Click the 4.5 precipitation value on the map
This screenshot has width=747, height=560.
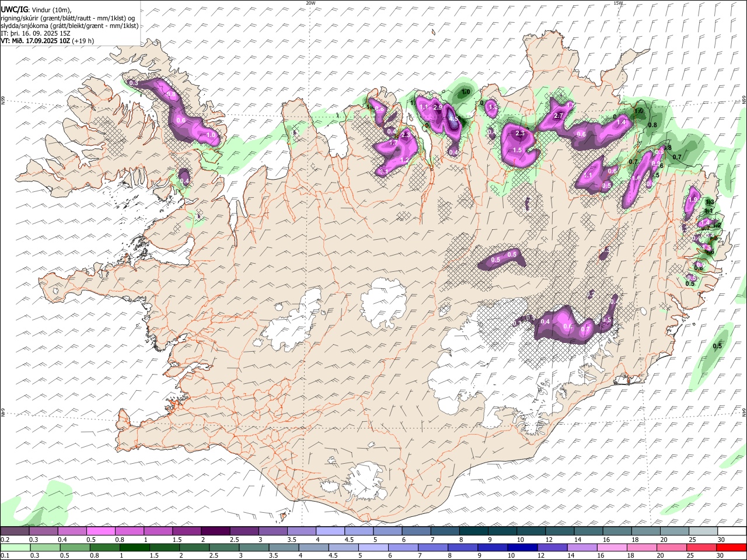click(454, 119)
